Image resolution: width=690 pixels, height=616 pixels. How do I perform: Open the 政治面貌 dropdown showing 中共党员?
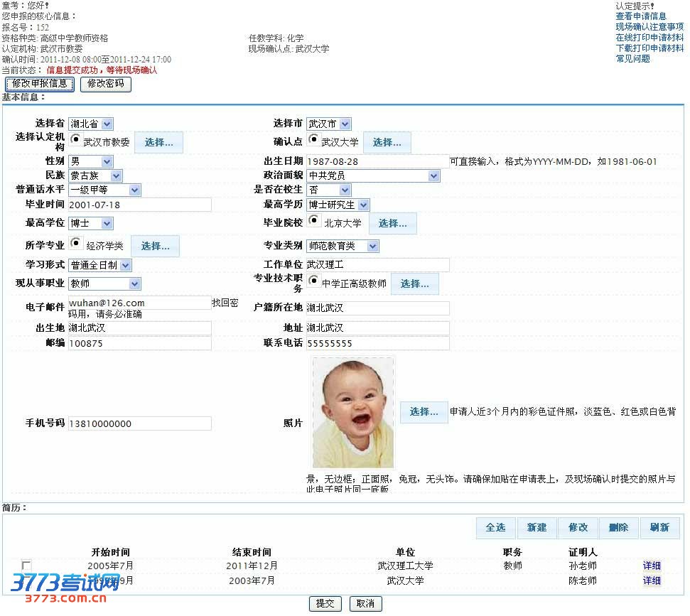click(373, 175)
